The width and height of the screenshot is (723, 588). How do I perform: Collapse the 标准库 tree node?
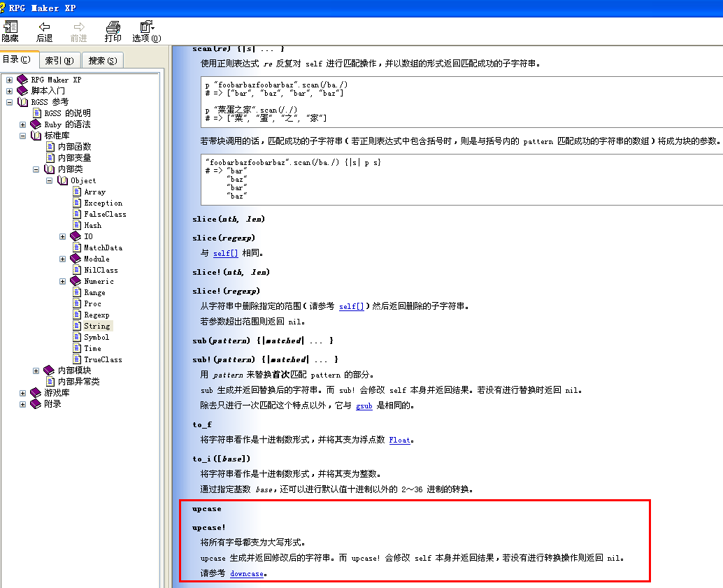tap(22, 136)
